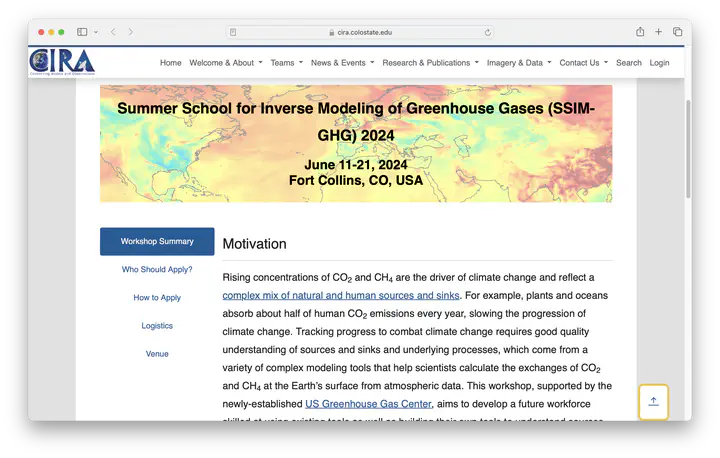The image size is (720, 458).
Task: Open a new tab with the plus icon
Action: coord(658,32)
